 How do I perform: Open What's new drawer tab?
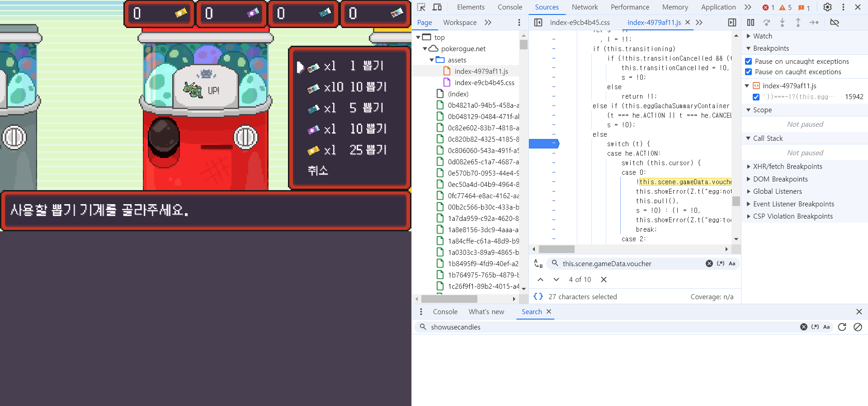point(486,312)
